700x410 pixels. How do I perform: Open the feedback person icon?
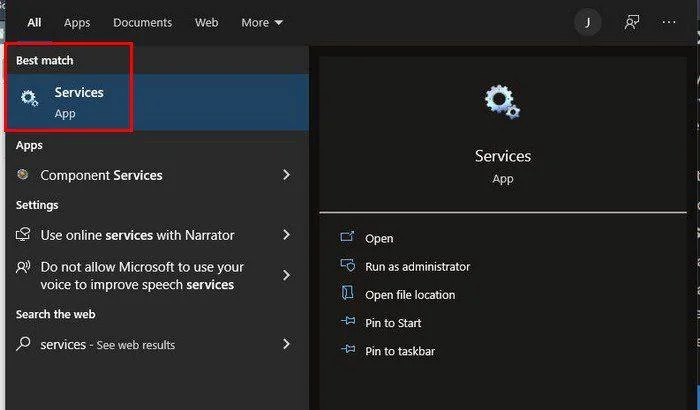tap(631, 22)
